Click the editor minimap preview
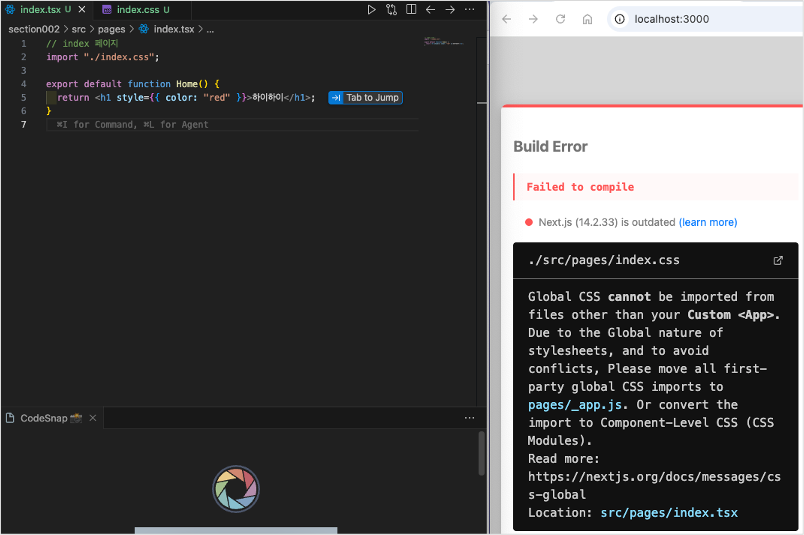This screenshot has width=804, height=535. click(x=444, y=41)
